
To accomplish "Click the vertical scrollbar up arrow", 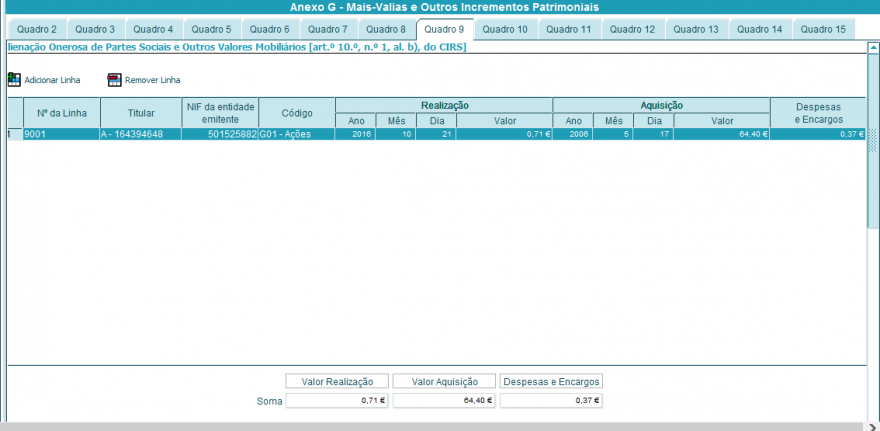I will pyautogui.click(x=873, y=48).
